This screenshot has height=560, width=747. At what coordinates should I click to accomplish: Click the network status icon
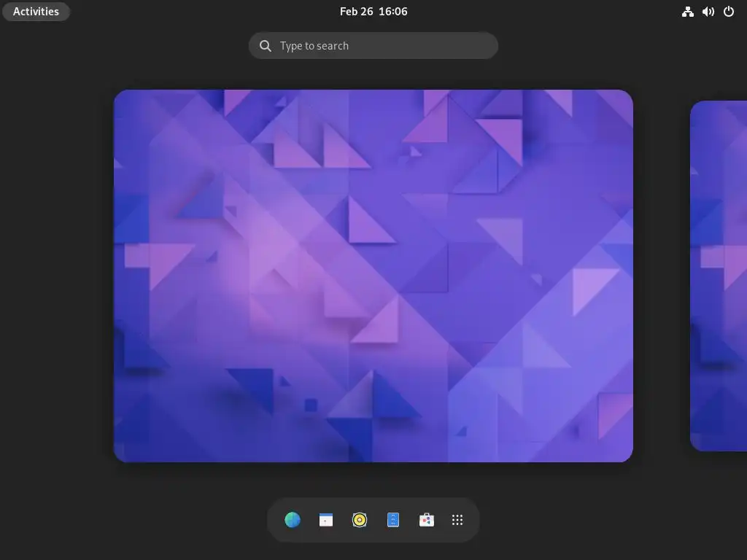point(687,12)
